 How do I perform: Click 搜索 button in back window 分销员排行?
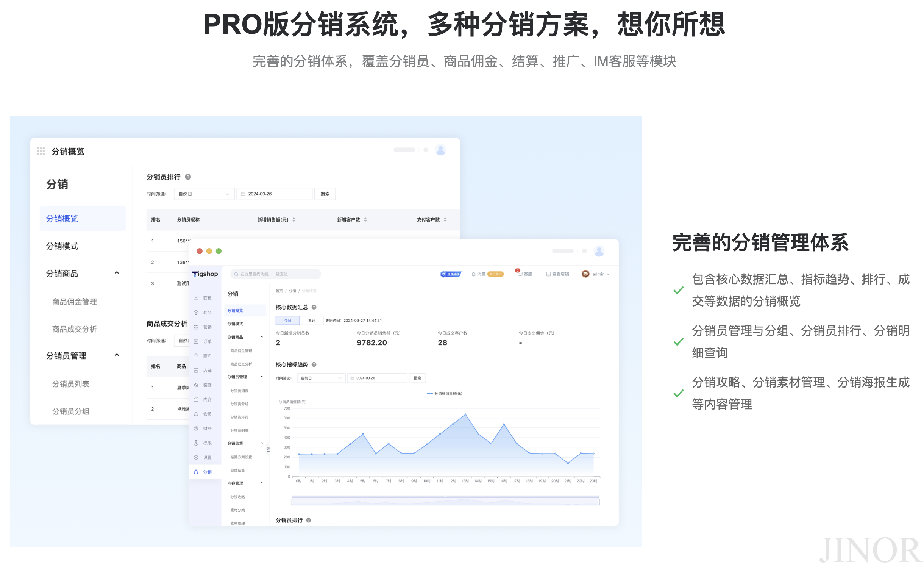[x=325, y=194]
